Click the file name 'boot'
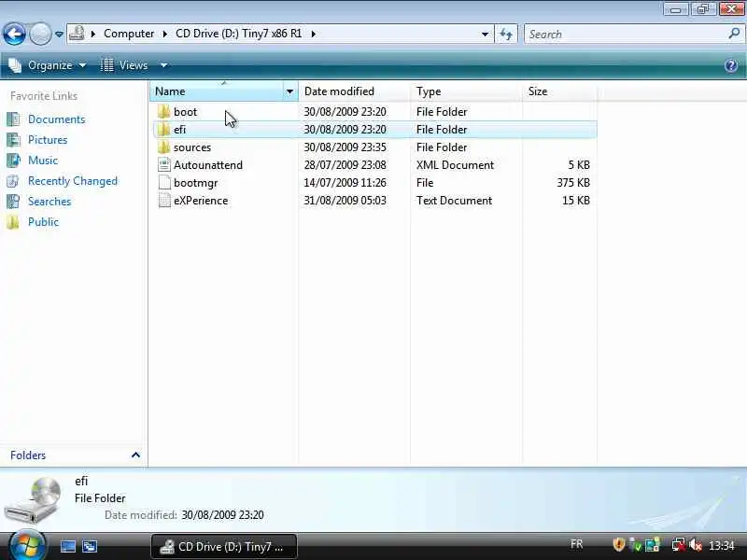Viewport: 747px width, 560px height. click(185, 112)
